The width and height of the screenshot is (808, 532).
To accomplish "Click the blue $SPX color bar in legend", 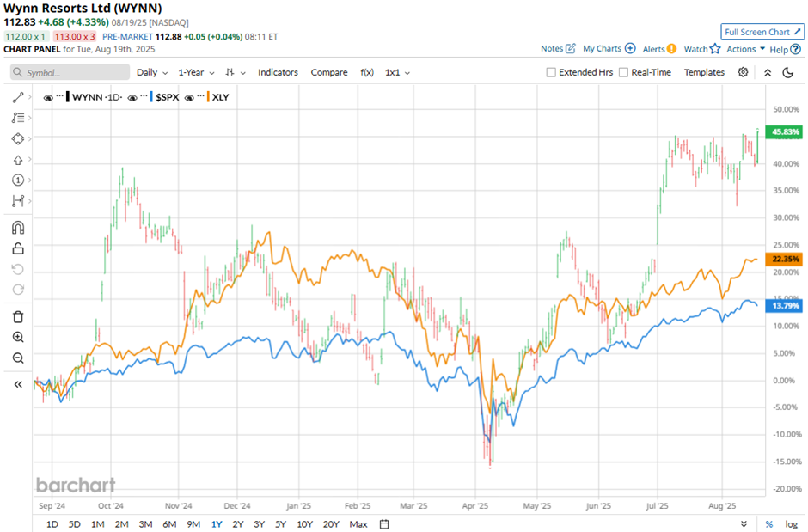I will pos(151,97).
